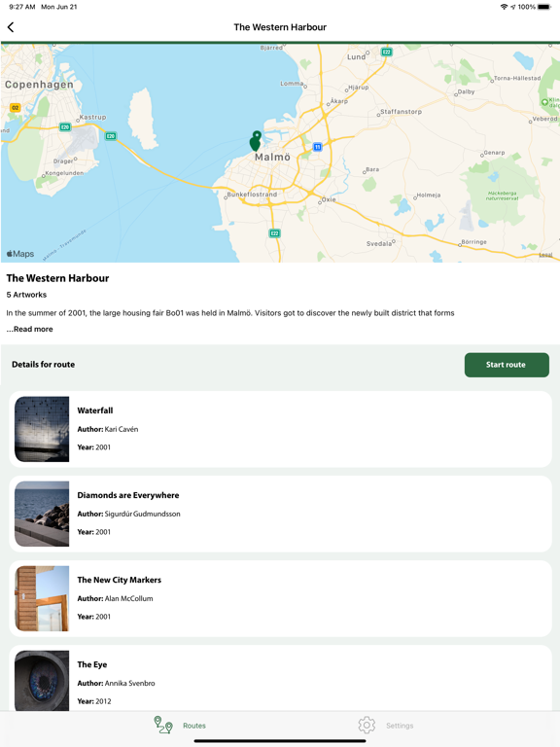Viewport: 560px width, 747px height.
Task: Check the battery status icon
Action: point(544,7)
